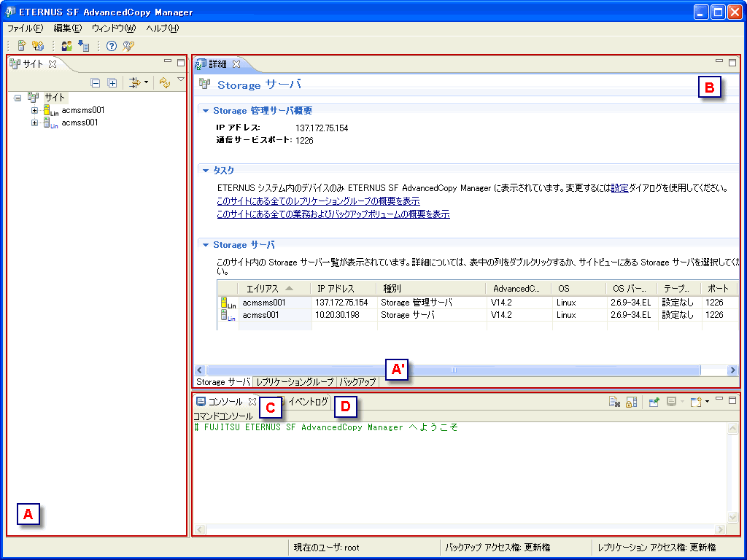Image resolution: width=747 pixels, height=560 pixels.
Task: Switch to the レプリケーショングループ bottom tab
Action: [x=295, y=382]
